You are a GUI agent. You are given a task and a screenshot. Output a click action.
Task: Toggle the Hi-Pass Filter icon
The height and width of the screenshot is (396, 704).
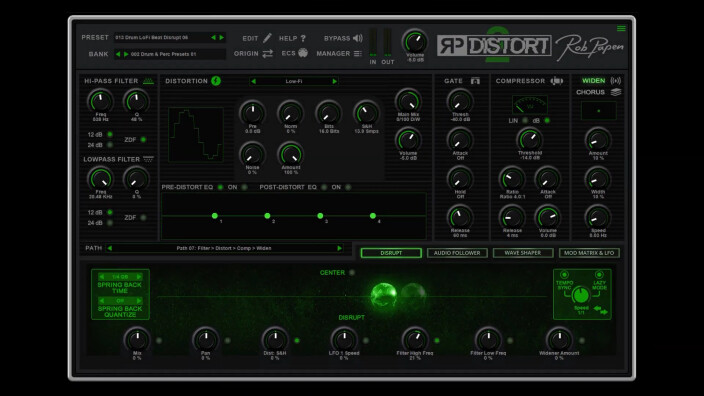point(148,81)
